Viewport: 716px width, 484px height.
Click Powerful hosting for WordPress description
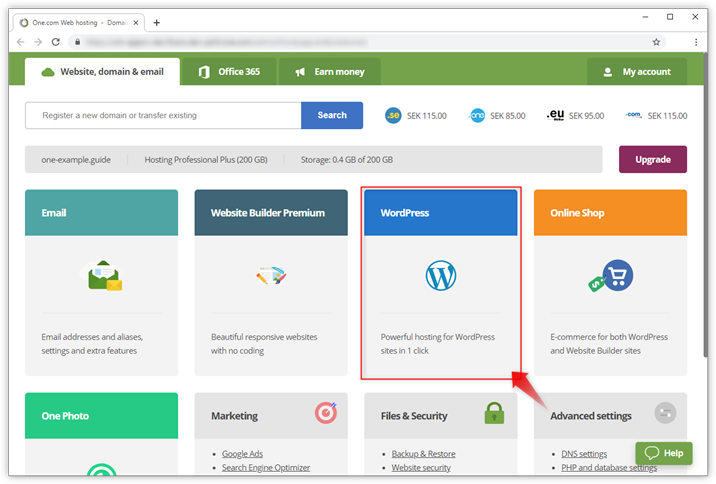pos(437,344)
